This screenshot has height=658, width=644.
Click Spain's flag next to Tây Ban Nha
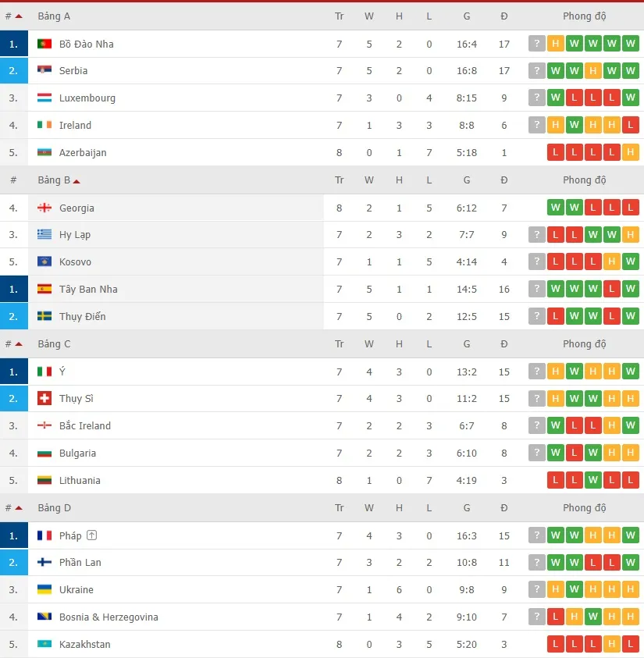tap(44, 290)
